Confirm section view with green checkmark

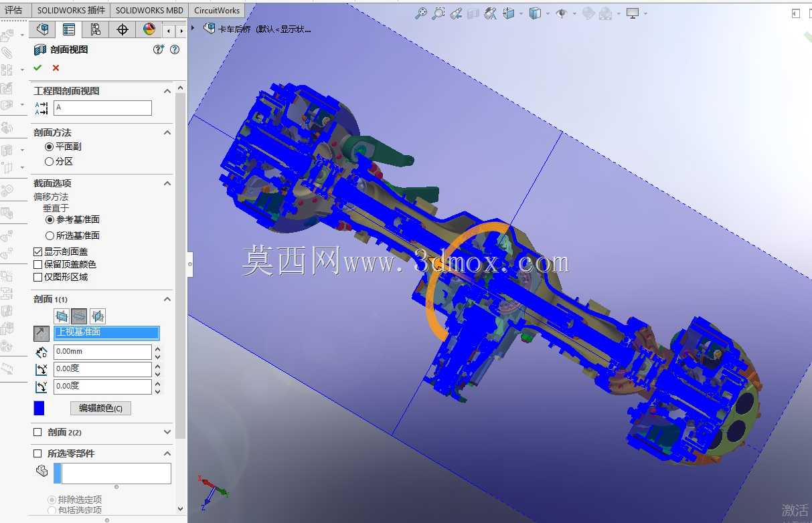coord(37,68)
